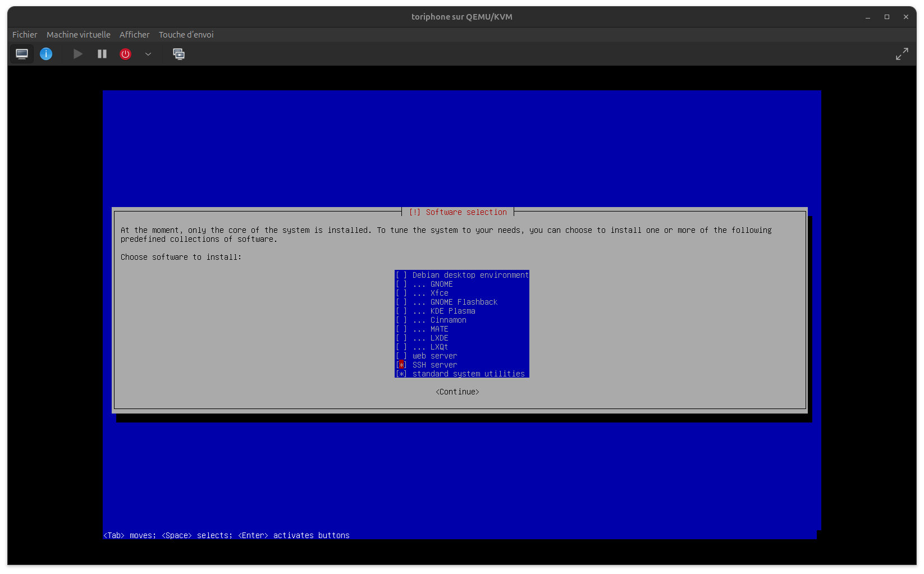Image resolution: width=924 pixels, height=574 pixels.
Task: Open the Fichier menu
Action: 25,35
